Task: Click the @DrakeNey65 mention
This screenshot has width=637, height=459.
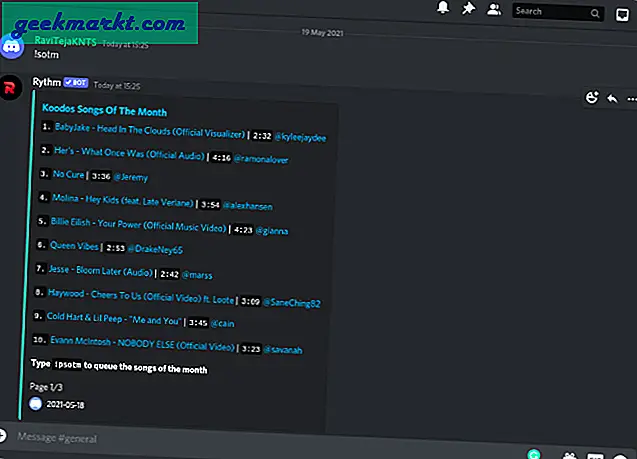Action: pos(155,249)
